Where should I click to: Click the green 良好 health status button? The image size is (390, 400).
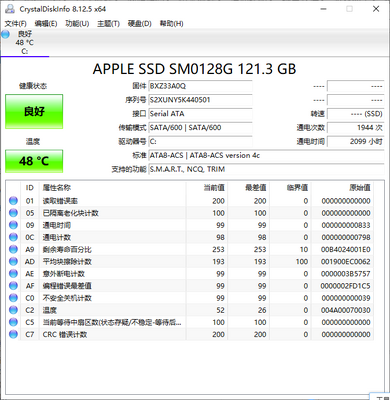tap(34, 111)
